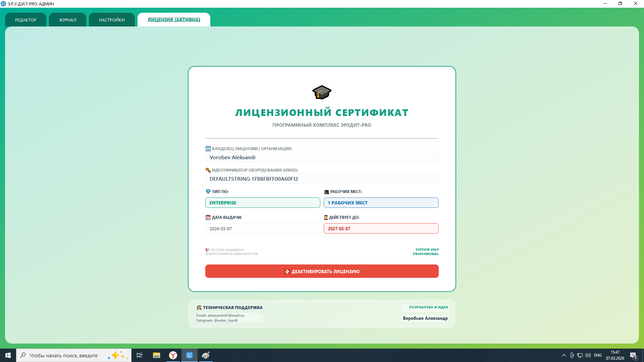
Task: Show hidden system tray icons
Action: 564,355
